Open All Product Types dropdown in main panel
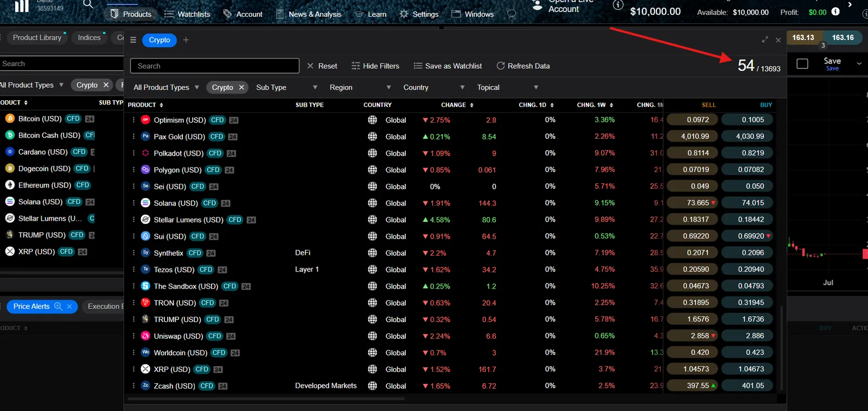 166,87
